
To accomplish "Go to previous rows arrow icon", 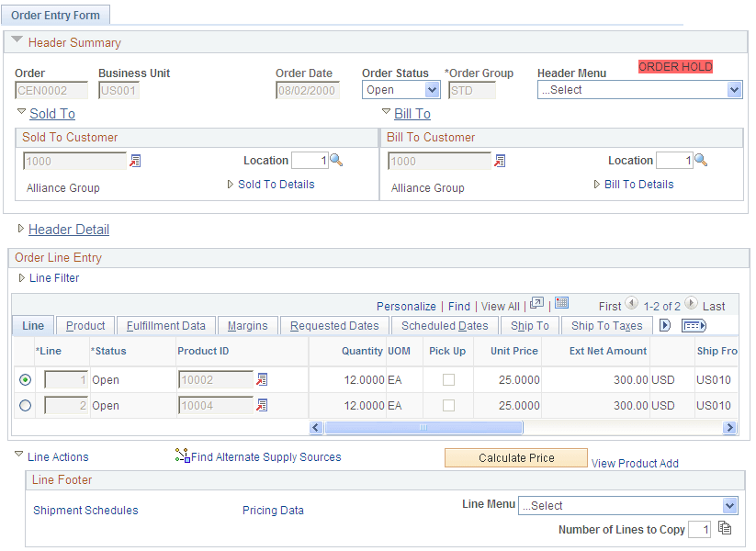I will click(632, 303).
